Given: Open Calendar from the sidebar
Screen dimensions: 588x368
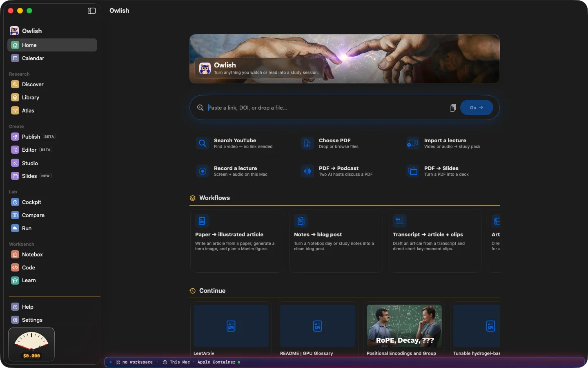Looking at the screenshot, I should (x=52, y=58).
